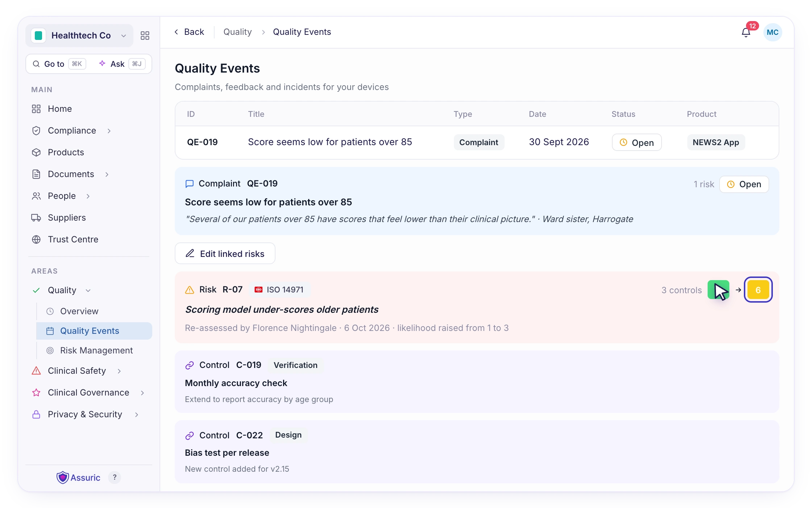Click the ISO 14971 tag on risk
Viewport: 812px width, 508px height.
coord(279,290)
